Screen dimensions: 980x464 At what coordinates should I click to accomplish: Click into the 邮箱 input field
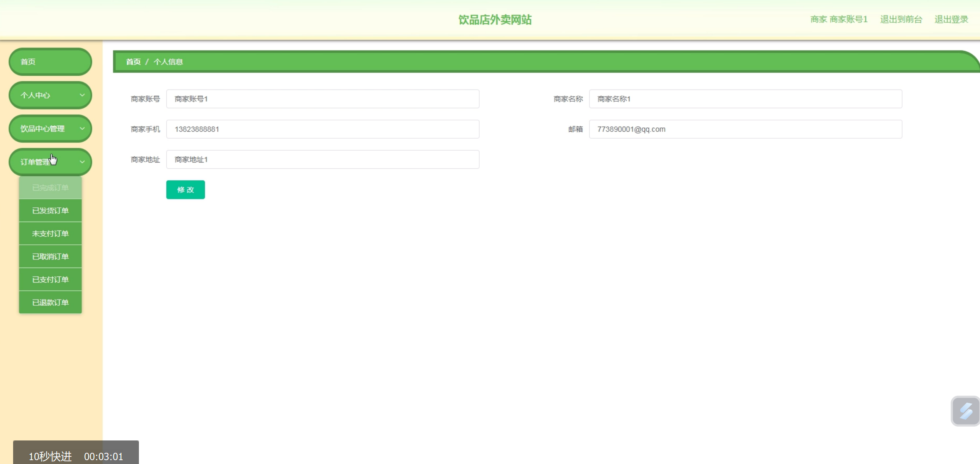(x=745, y=129)
